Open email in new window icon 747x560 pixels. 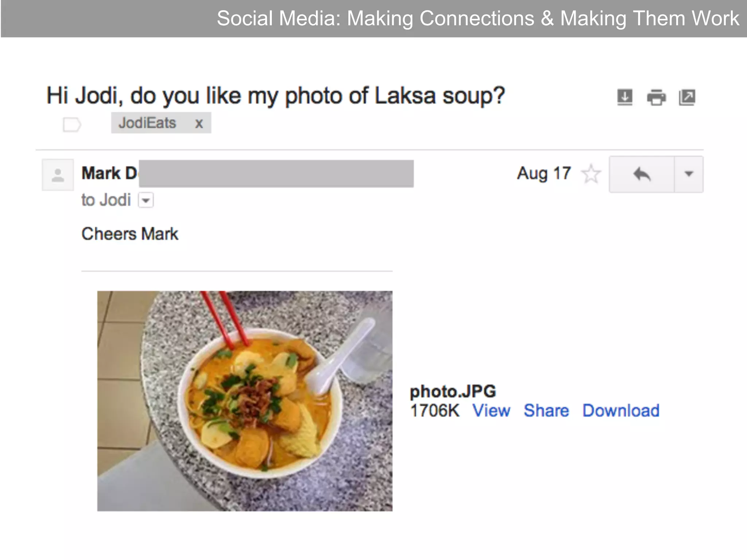click(x=687, y=97)
